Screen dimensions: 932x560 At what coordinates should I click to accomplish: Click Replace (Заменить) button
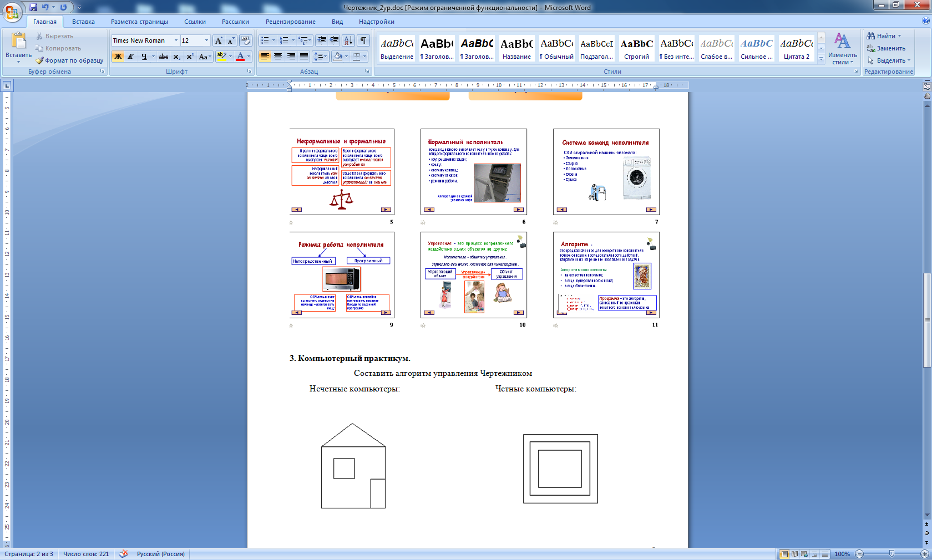tap(886, 48)
